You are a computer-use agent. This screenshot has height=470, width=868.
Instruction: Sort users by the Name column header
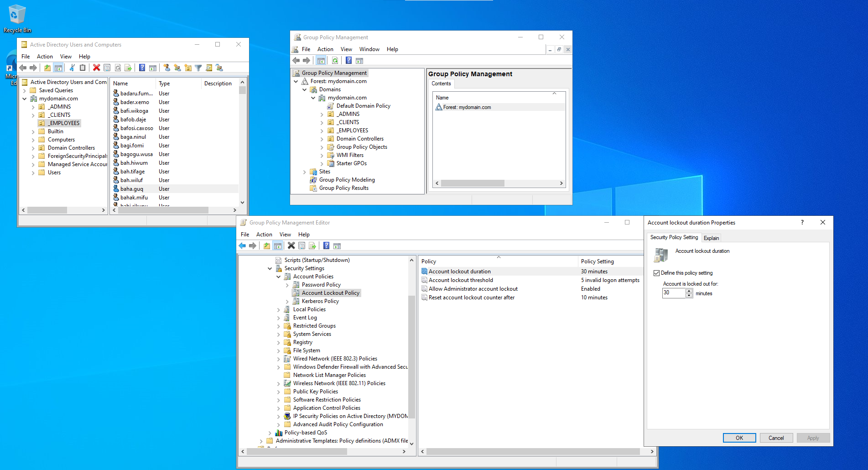pos(133,84)
